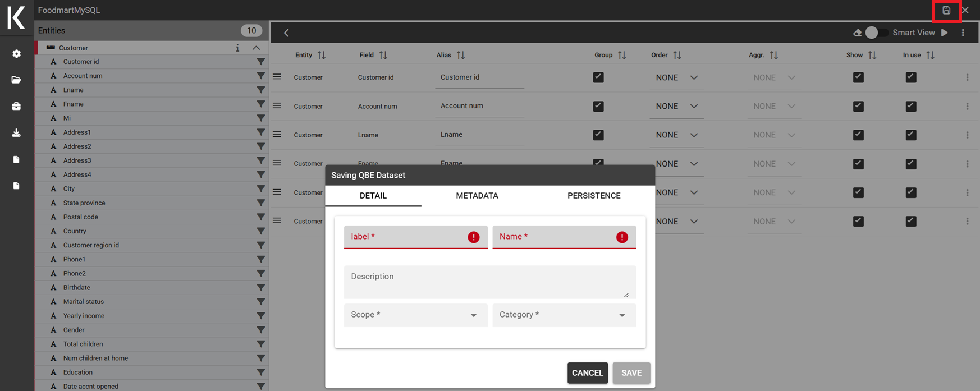
Task: Open Aggr. dropdown for Account num row
Action: click(774, 106)
